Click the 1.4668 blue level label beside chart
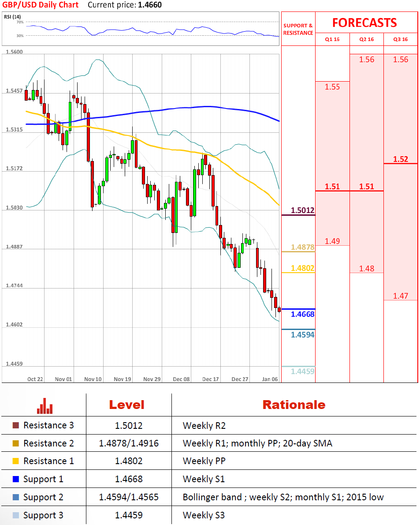 (303, 314)
